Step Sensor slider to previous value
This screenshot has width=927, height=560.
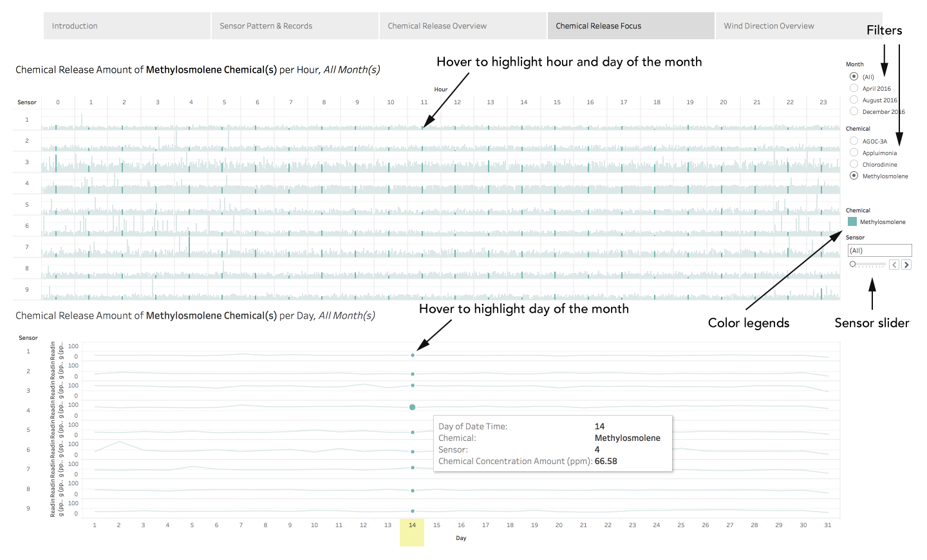tap(894, 265)
